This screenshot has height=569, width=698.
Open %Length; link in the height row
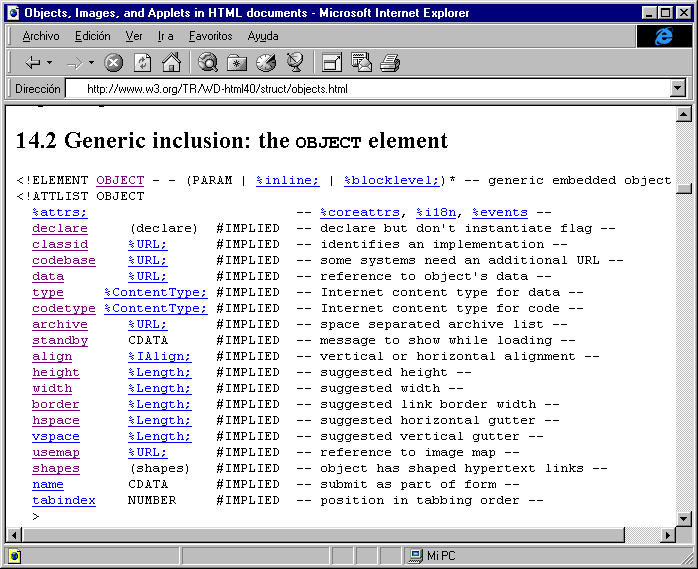pyautogui.click(x=159, y=373)
